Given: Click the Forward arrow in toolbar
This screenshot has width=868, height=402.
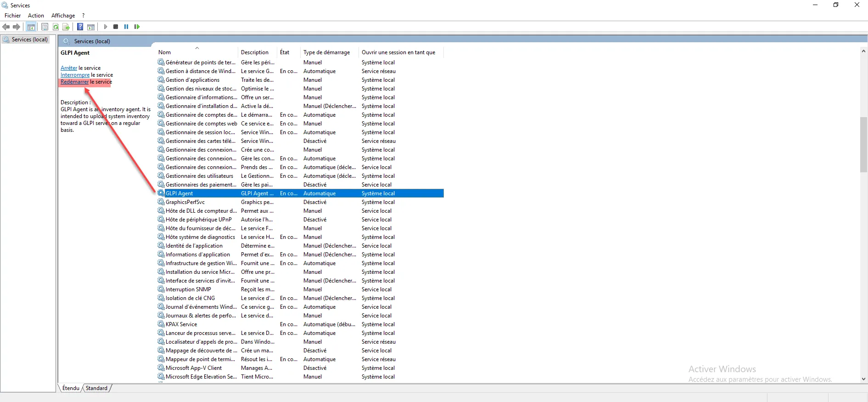Looking at the screenshot, I should (x=17, y=27).
